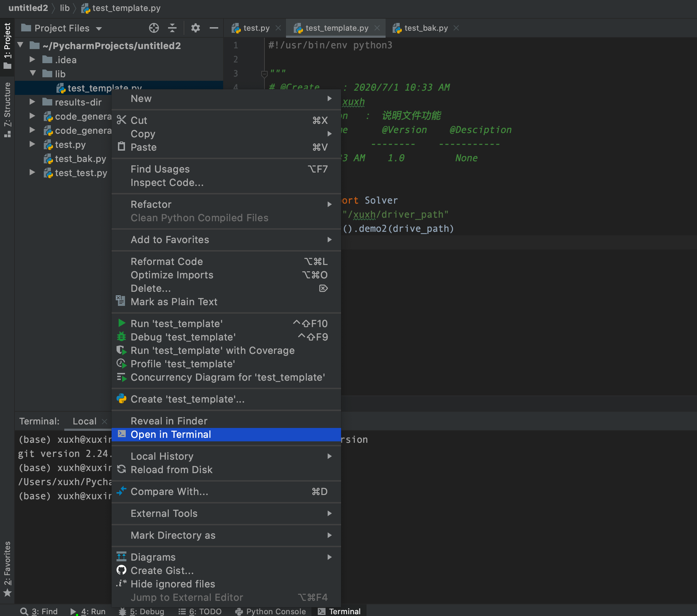
Task: Open the 2: Favorites side tool window
Action: 7,569
